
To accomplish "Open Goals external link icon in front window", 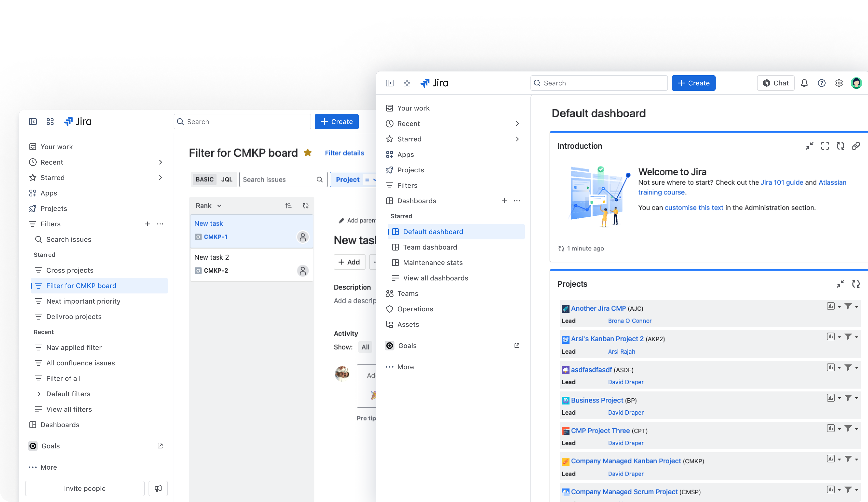I will pyautogui.click(x=517, y=345).
